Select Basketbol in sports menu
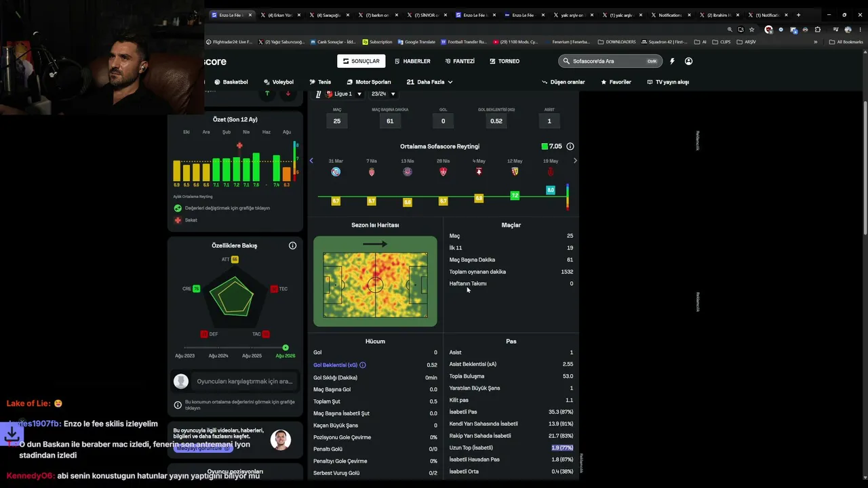 pyautogui.click(x=231, y=82)
